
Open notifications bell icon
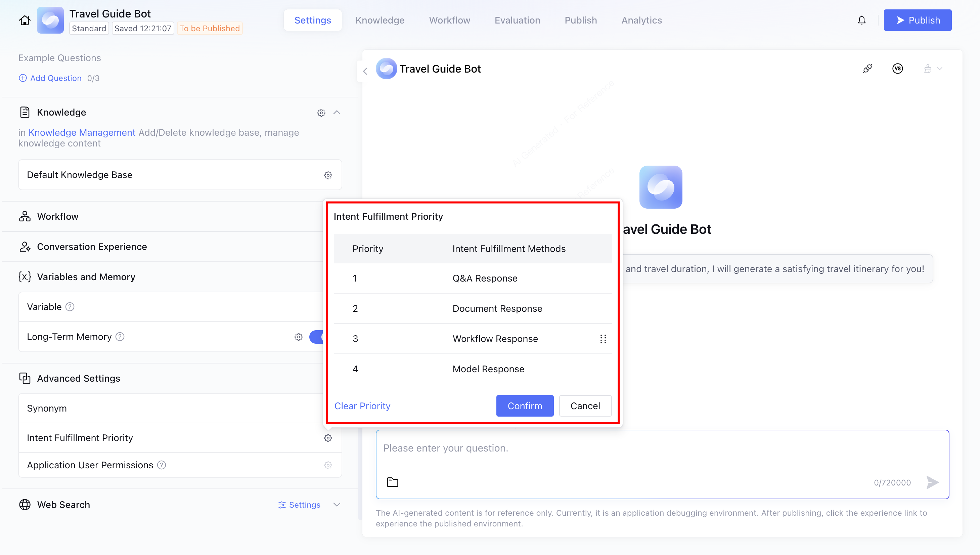(x=861, y=20)
